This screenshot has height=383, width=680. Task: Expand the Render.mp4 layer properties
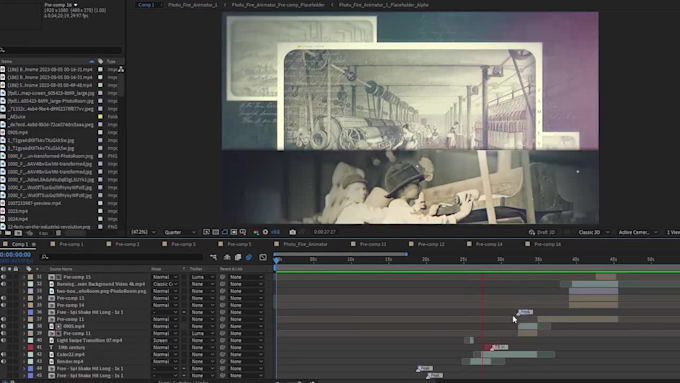(x=24, y=361)
